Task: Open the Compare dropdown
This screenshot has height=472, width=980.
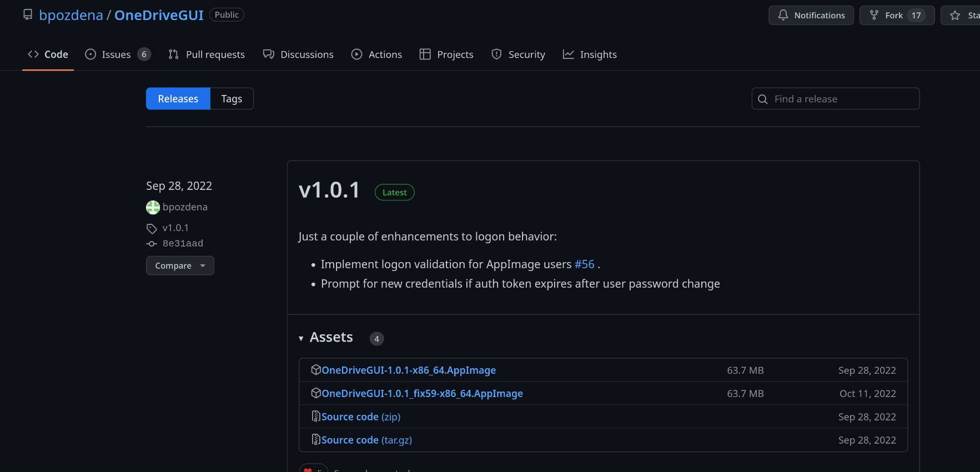Action: [180, 265]
